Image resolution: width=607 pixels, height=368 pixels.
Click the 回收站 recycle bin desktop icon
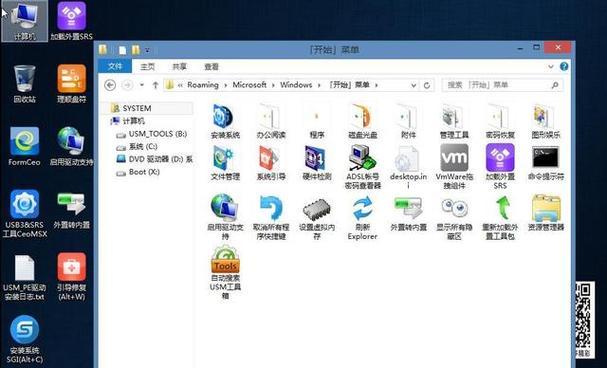click(24, 84)
